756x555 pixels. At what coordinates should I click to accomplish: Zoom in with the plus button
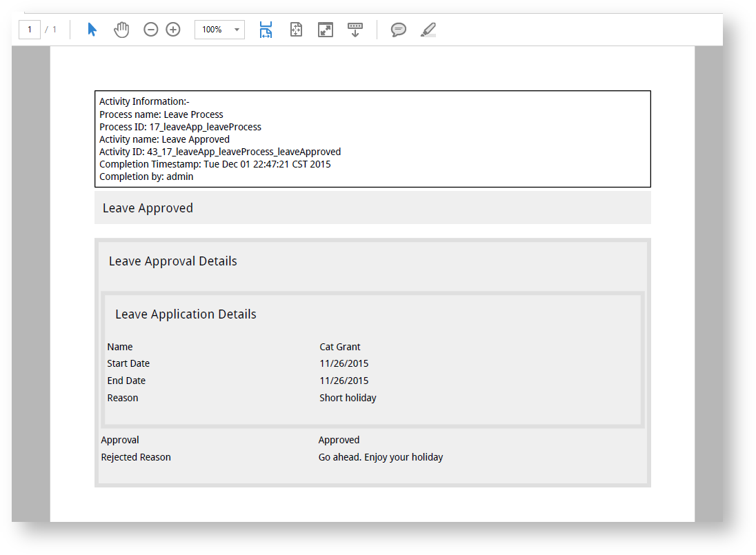click(x=173, y=30)
